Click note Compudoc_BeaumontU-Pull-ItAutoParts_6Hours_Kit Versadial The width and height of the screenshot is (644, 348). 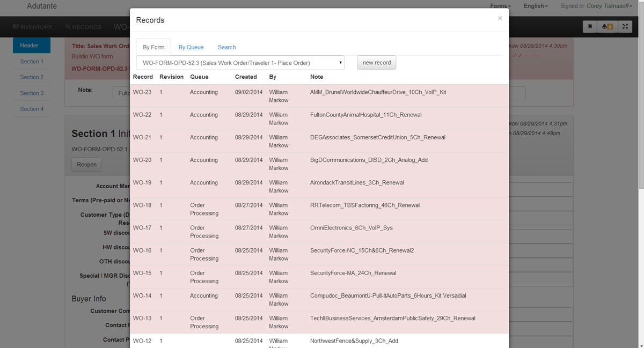pos(389,295)
